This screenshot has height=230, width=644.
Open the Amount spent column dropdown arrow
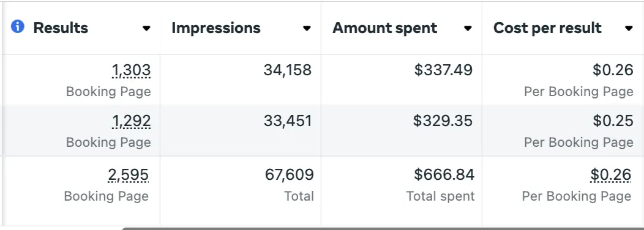[468, 28]
